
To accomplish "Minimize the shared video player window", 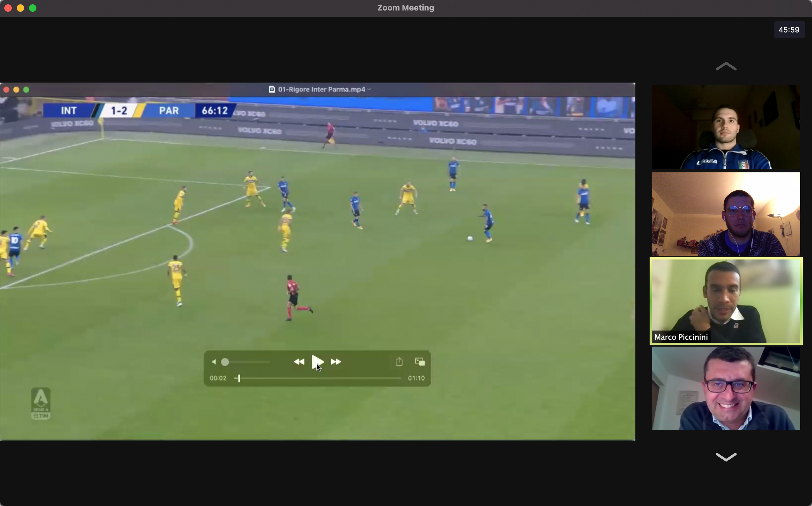I will pyautogui.click(x=16, y=90).
